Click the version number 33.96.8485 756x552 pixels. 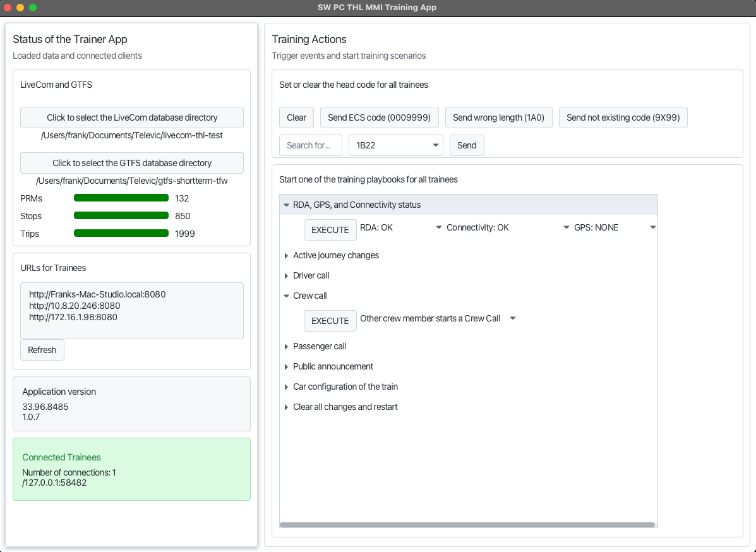(45, 407)
